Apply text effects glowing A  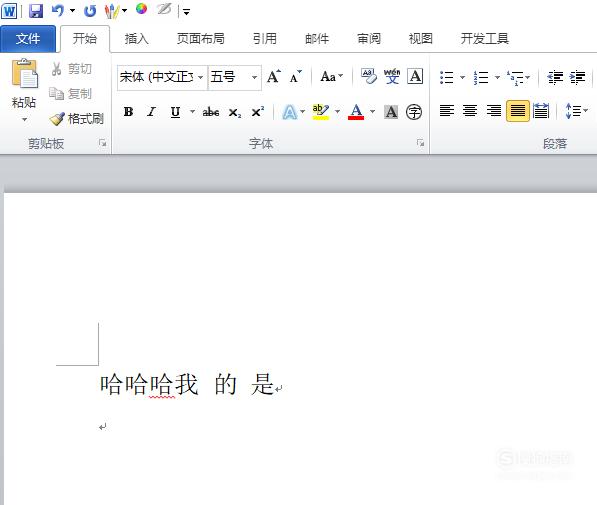click(x=290, y=112)
